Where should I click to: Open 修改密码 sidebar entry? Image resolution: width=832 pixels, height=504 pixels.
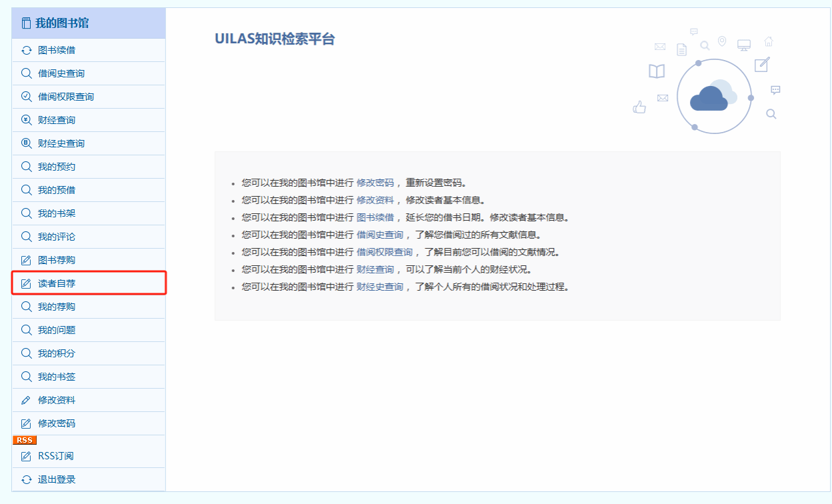coord(89,423)
